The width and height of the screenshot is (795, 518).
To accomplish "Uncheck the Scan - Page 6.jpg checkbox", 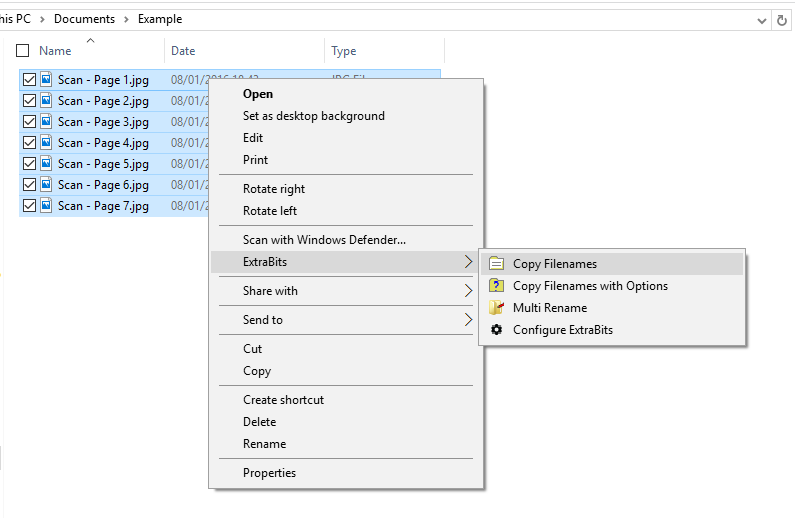I will point(29,185).
